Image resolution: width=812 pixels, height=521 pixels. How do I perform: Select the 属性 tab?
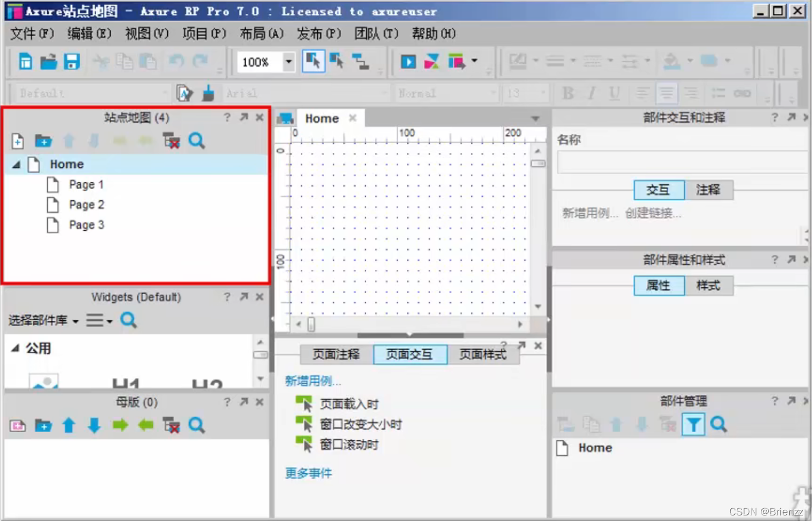659,285
